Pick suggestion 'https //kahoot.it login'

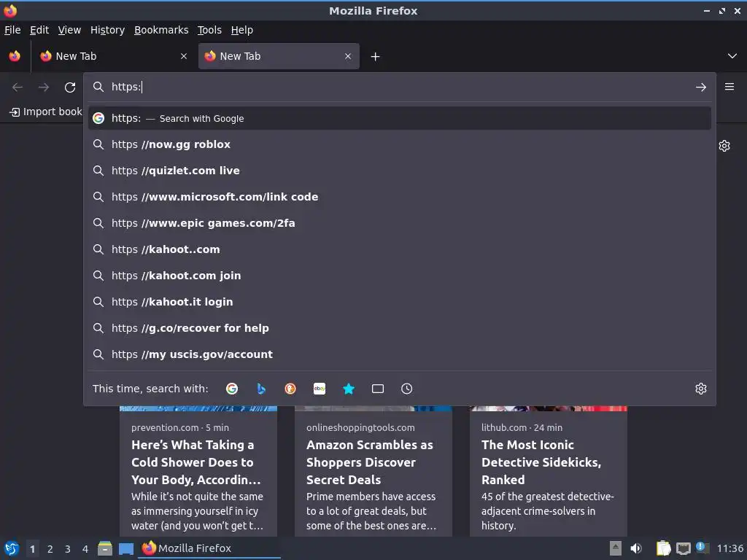click(x=400, y=301)
